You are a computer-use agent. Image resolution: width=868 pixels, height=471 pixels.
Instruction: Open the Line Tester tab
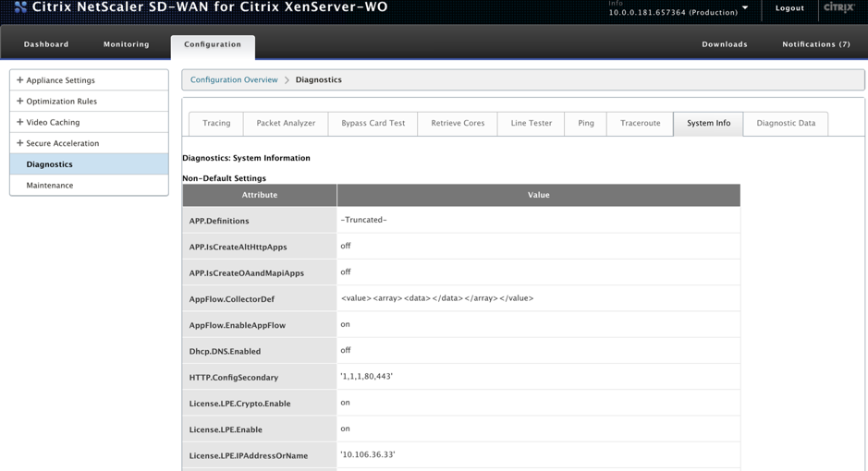point(531,123)
